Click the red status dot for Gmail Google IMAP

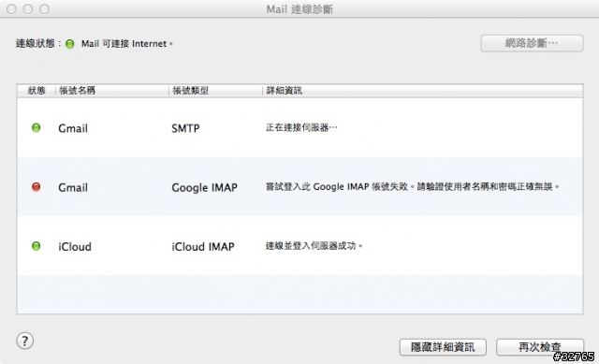[x=36, y=187]
